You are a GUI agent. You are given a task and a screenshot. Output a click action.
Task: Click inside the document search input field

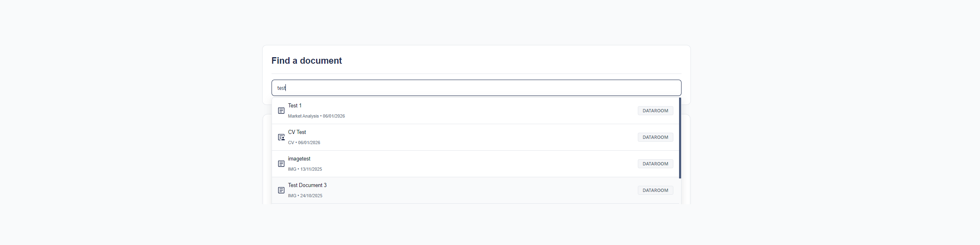[476, 87]
